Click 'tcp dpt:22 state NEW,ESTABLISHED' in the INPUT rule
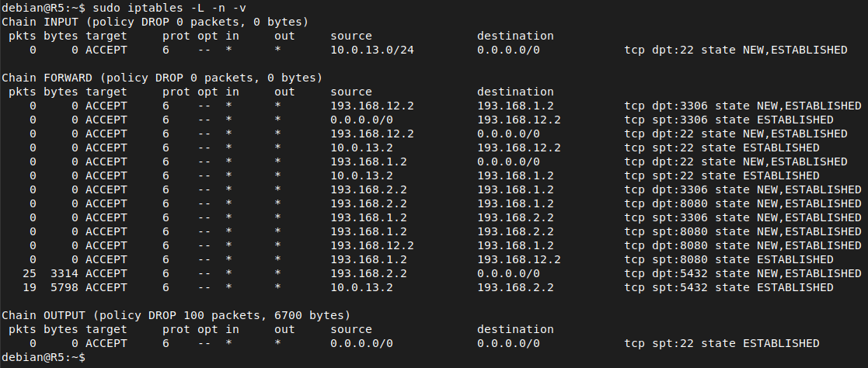868x368 pixels. pyautogui.click(x=736, y=50)
